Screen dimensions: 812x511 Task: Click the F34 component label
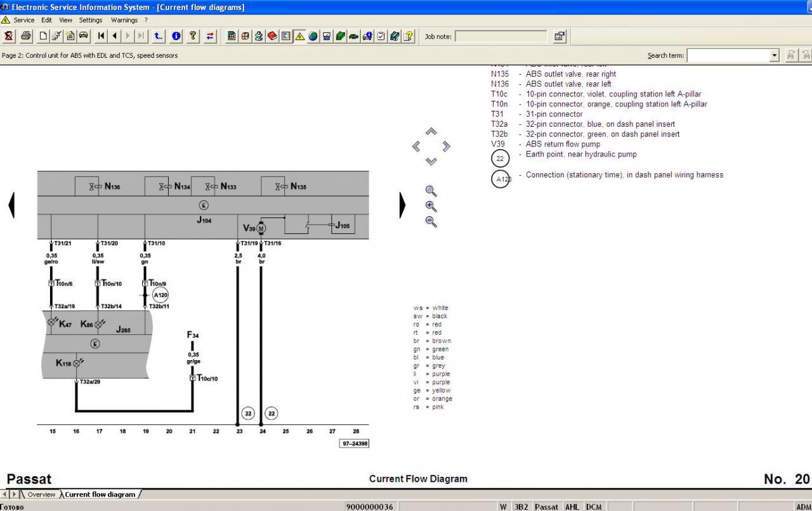193,335
